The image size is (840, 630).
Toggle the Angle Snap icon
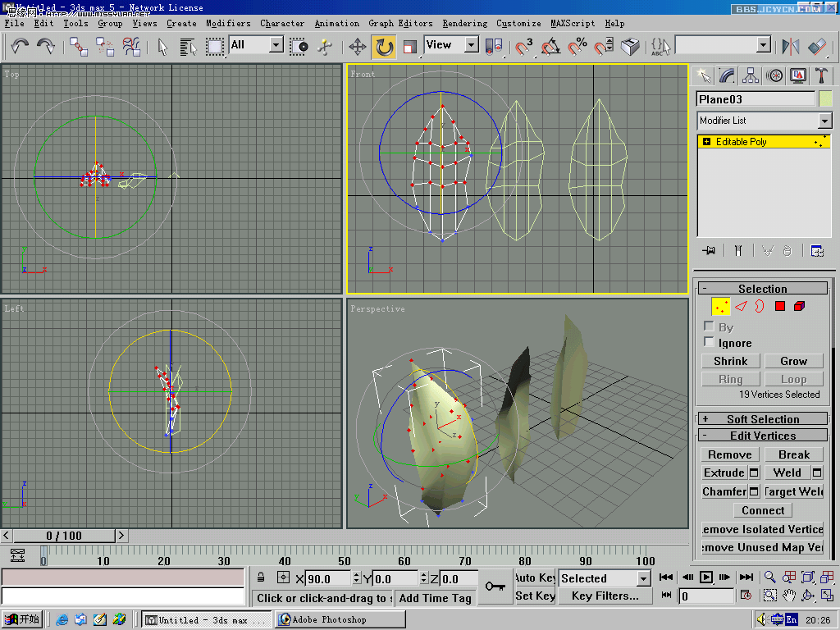point(550,47)
